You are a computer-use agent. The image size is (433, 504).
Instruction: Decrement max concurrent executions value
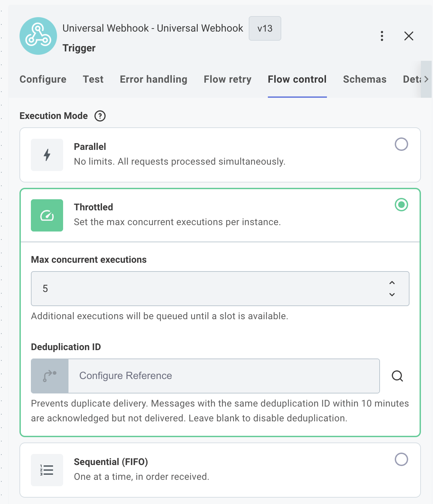click(391, 295)
